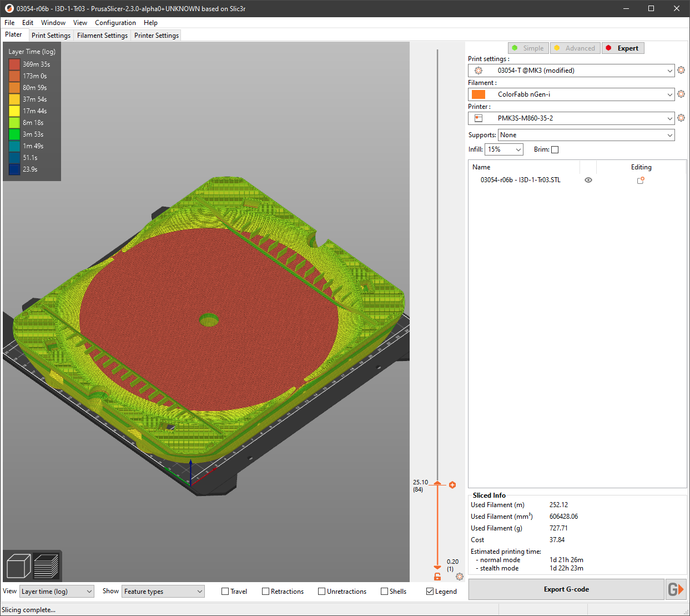Open the Supports dropdown
The height and width of the screenshot is (616, 690).
click(586, 135)
